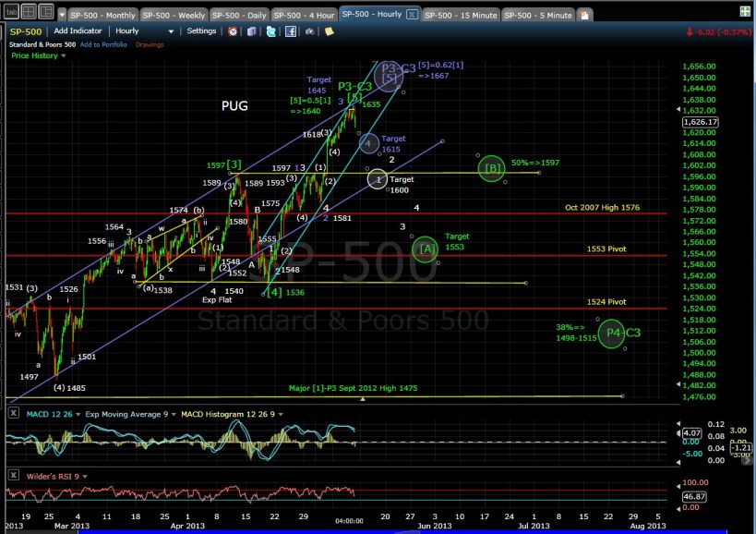Click Add to Portfolio link
This screenshot has height=534, width=756.
103,44
